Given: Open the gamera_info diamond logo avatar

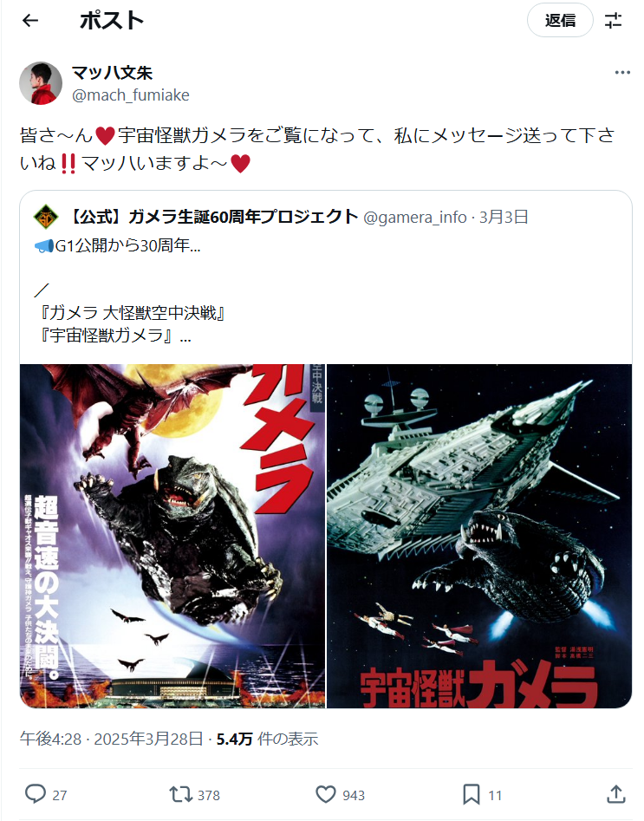Looking at the screenshot, I should click(46, 217).
